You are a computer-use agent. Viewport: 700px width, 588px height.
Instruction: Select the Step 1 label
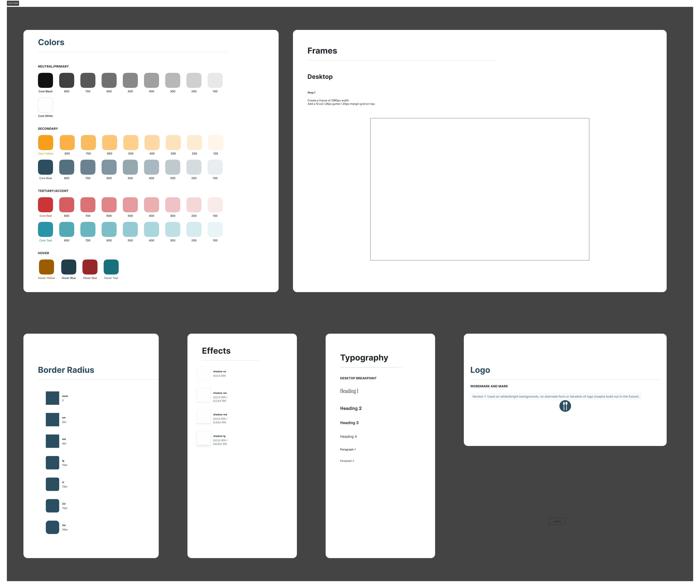[x=311, y=93]
